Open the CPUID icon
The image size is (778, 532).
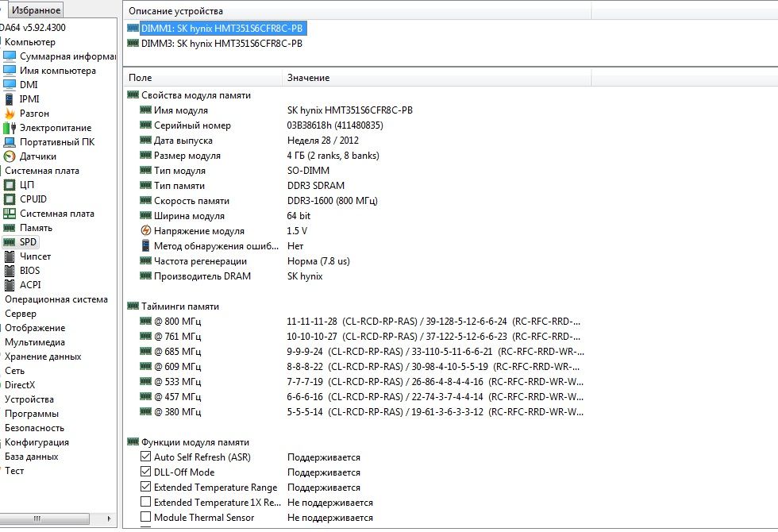tap(10, 199)
